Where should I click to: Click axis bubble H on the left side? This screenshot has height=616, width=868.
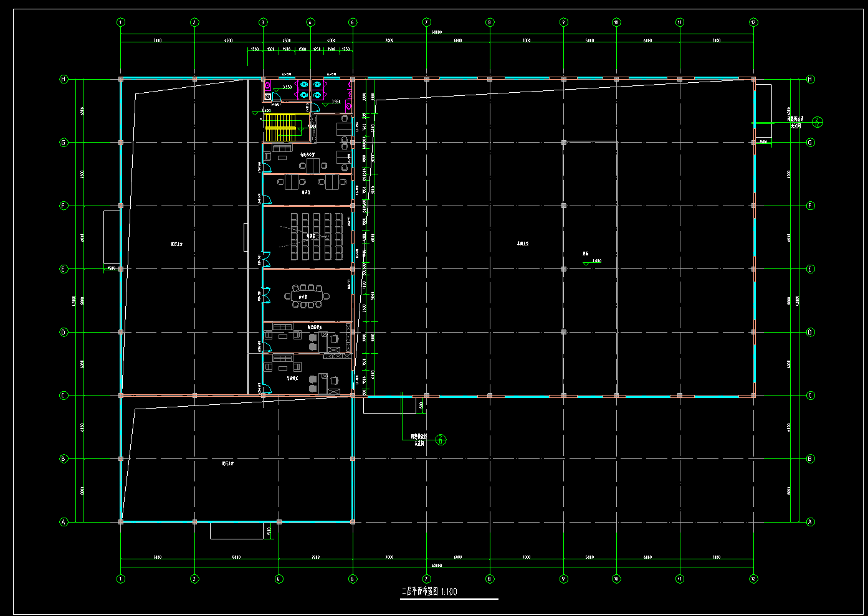coord(63,79)
